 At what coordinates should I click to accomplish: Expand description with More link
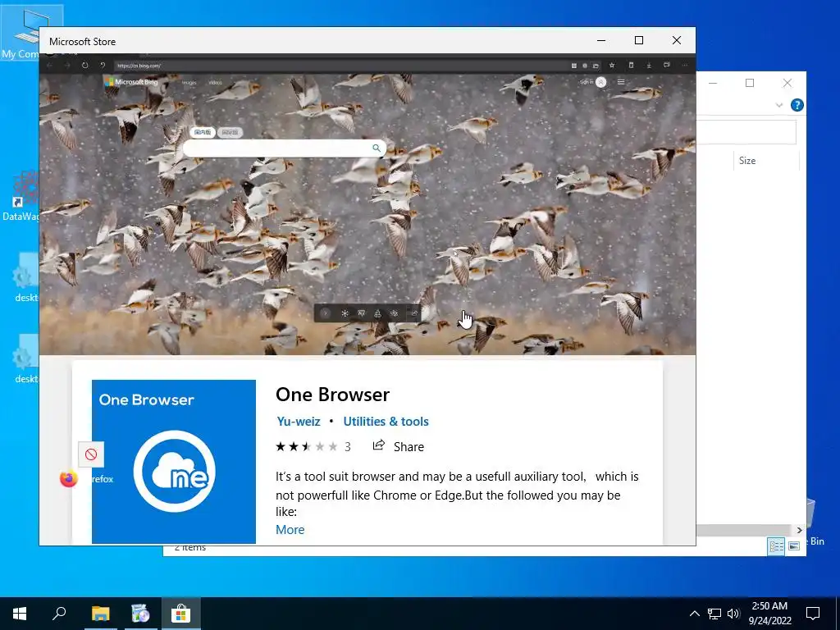290,529
